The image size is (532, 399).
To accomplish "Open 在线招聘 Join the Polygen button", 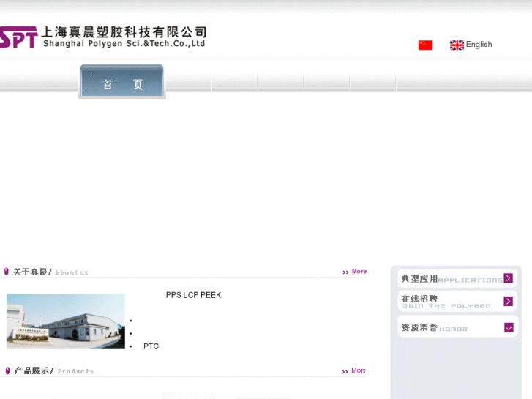I will click(x=457, y=301).
